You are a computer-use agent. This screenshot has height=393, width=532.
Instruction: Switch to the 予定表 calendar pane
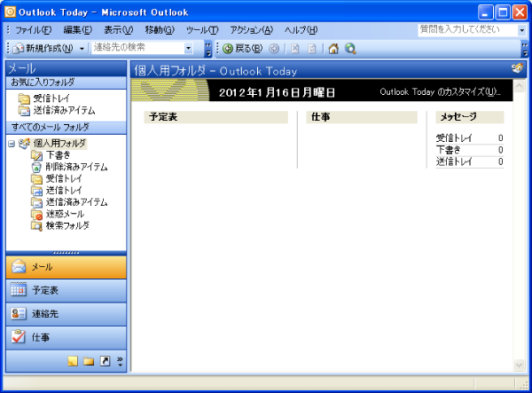[x=66, y=291]
